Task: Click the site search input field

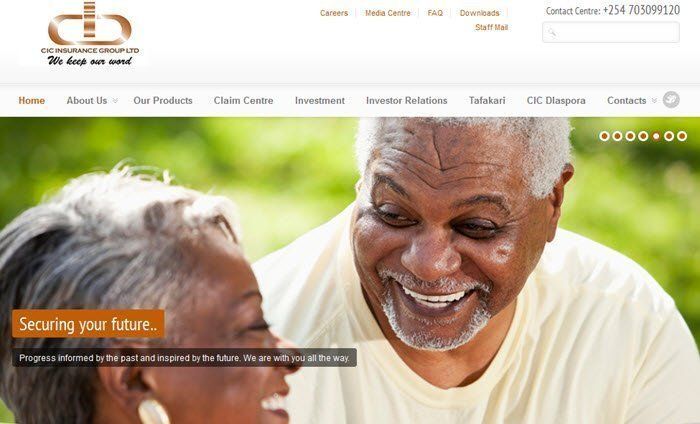Action: pos(611,32)
